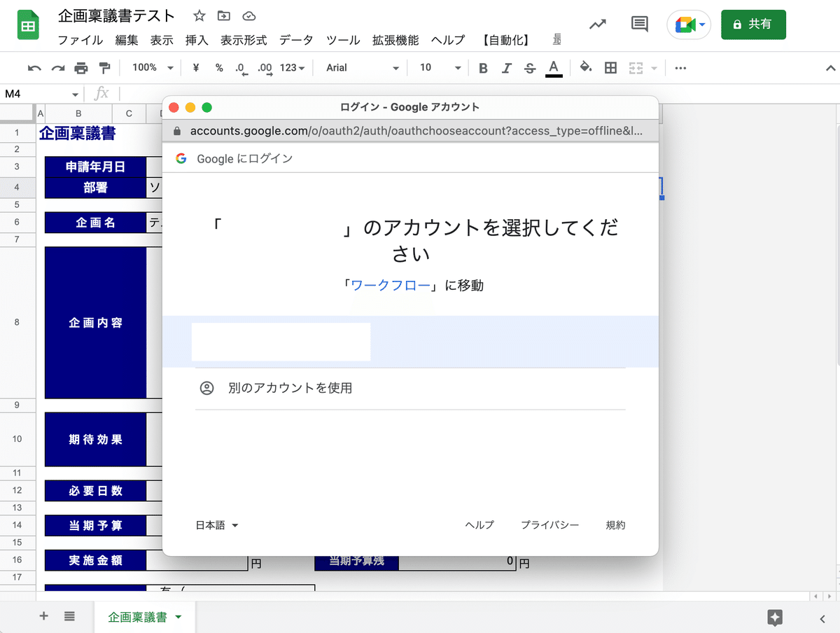Open the M4 name box dropdown
Image resolution: width=840 pixels, height=633 pixels.
tap(75, 94)
